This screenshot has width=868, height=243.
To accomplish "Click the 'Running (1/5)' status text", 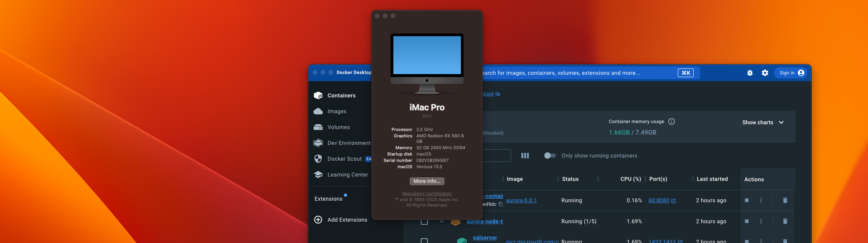I will tap(578, 221).
